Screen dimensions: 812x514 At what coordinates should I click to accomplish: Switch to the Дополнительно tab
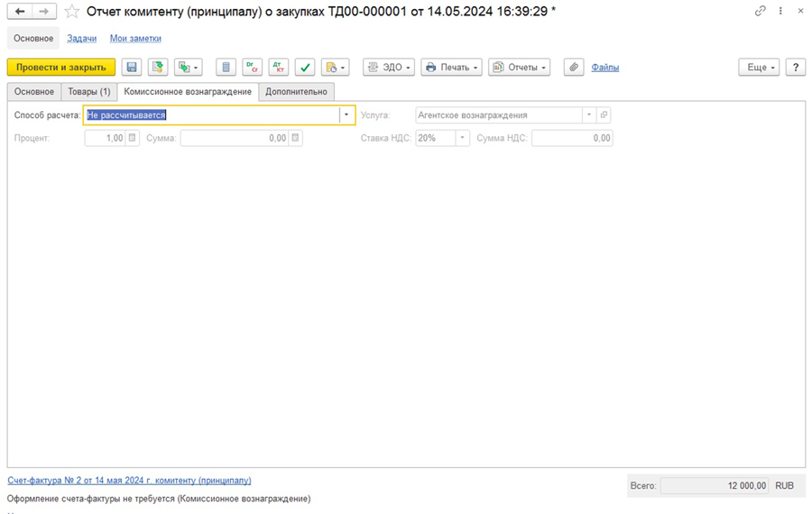pos(296,92)
